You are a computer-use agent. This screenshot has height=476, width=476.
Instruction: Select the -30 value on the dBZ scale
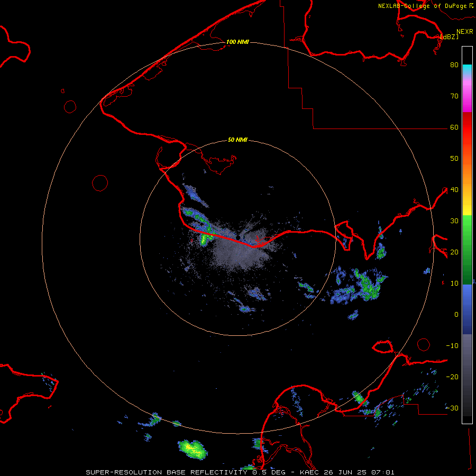(x=452, y=408)
